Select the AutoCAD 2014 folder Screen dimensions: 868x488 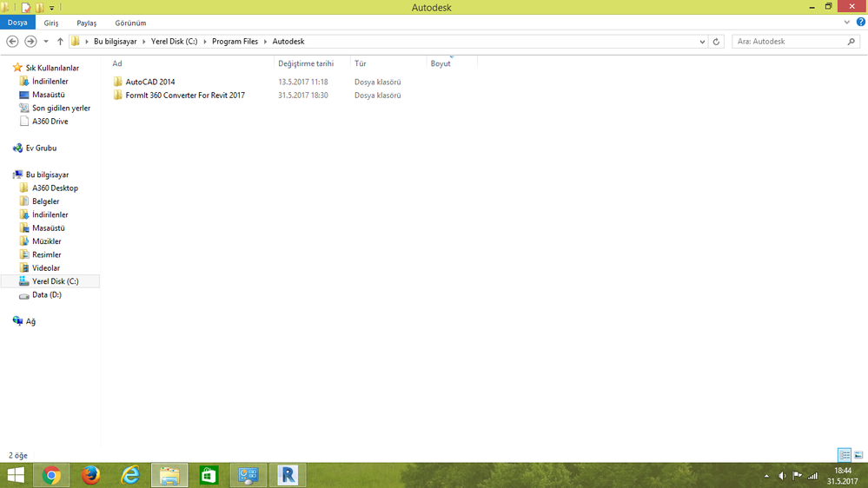click(x=150, y=82)
